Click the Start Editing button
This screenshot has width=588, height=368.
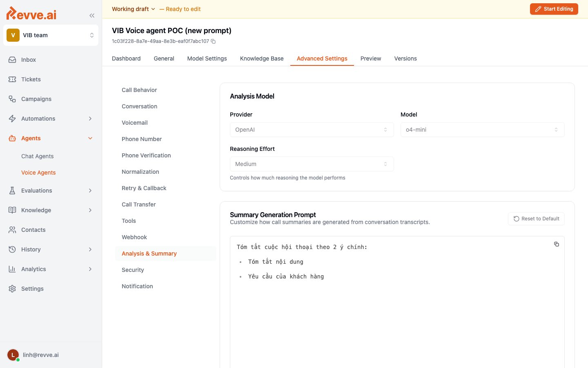click(x=554, y=9)
